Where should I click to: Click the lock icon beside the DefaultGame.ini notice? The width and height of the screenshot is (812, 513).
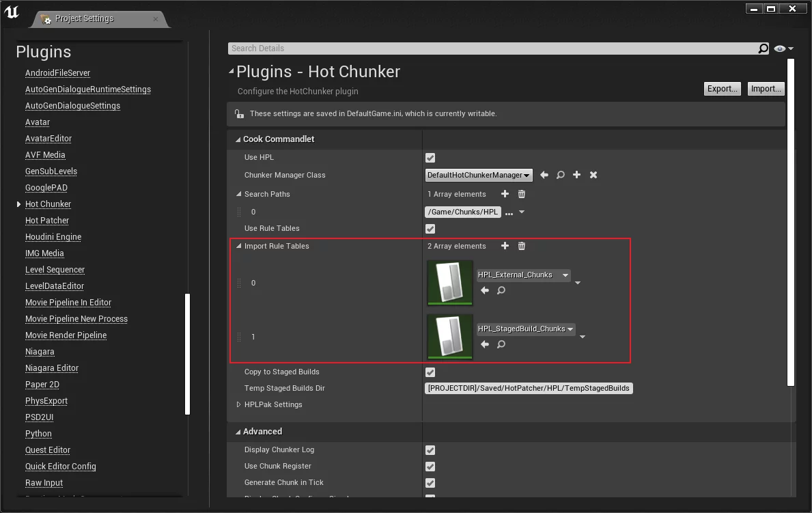[x=239, y=113]
